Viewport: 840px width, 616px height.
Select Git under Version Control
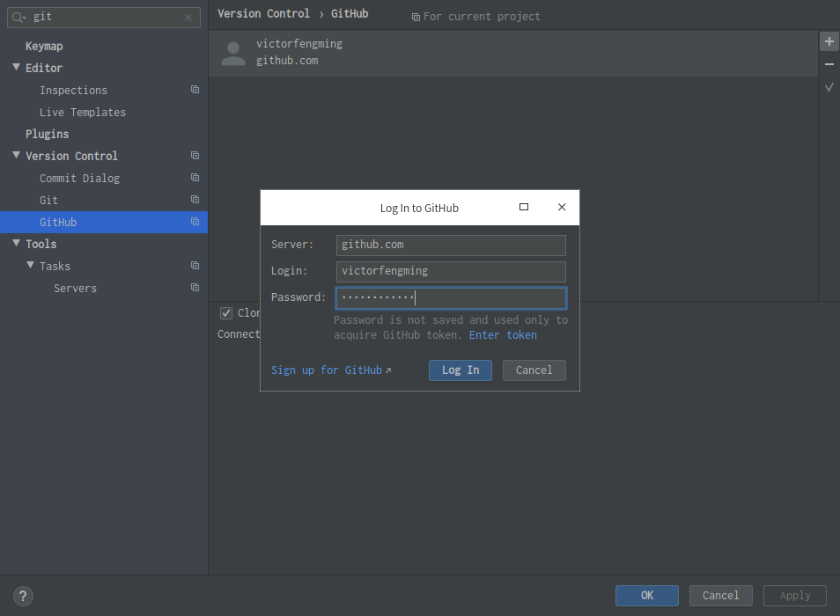(x=48, y=200)
